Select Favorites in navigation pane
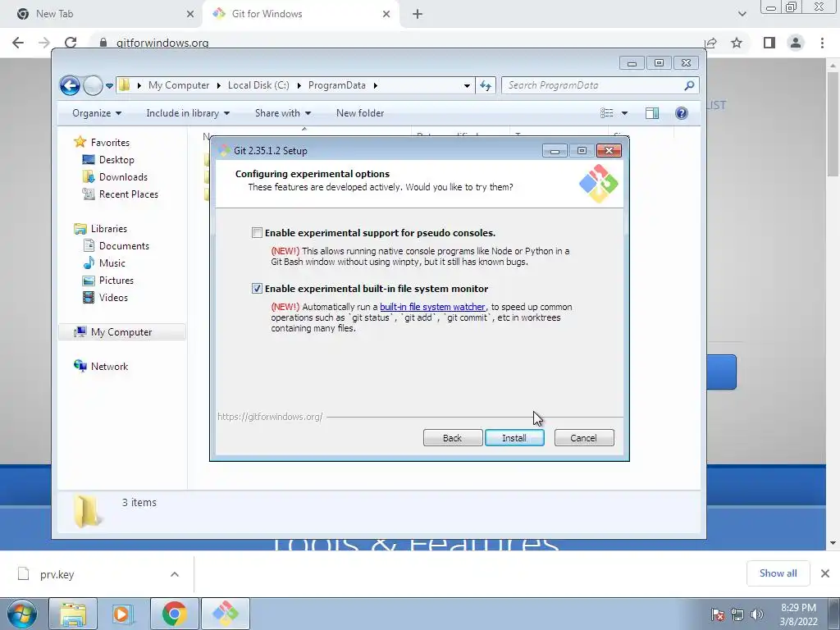 click(x=110, y=143)
